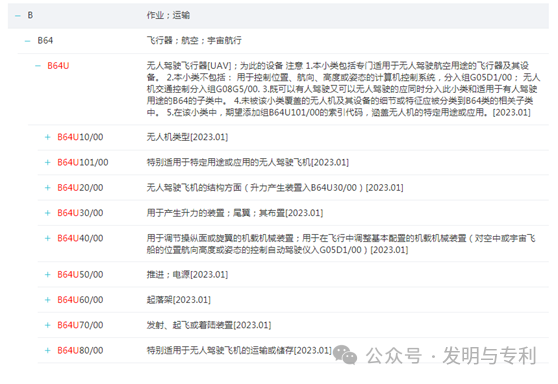Click the description '无人机类型[2023.01]'
This screenshot has width=558, height=384.
pos(187,137)
